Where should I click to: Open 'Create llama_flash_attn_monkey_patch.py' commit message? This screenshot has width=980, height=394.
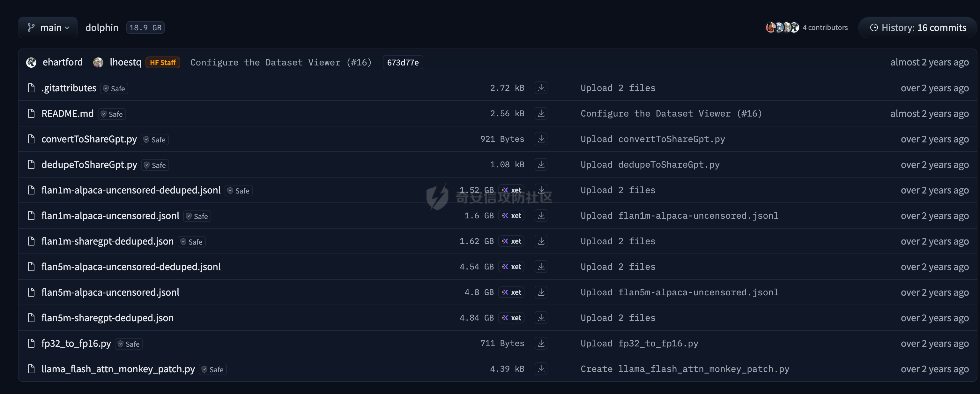click(684, 369)
